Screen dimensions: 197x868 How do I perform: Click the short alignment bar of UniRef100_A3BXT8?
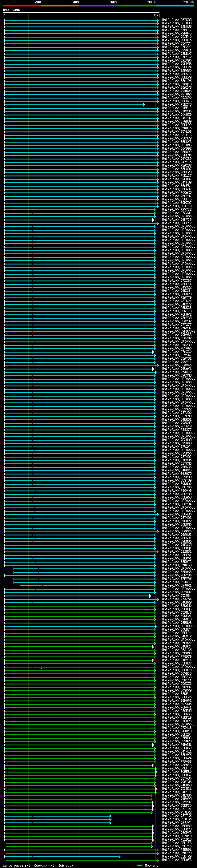[x=74, y=105]
